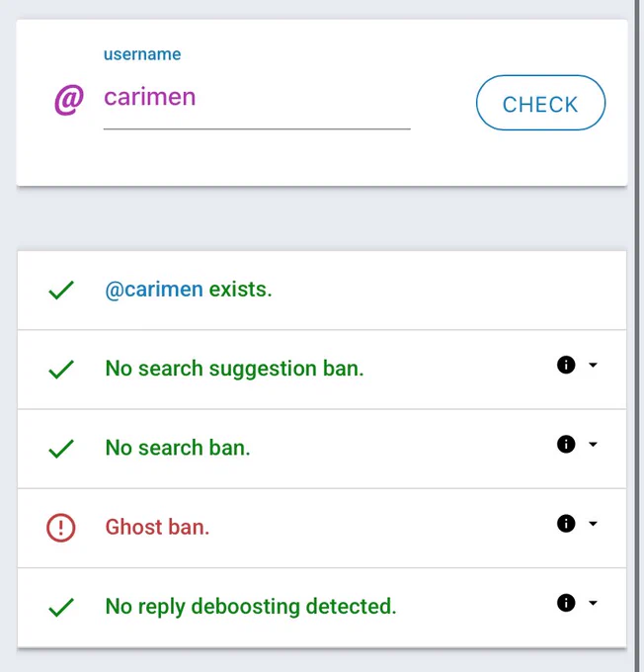Click the CHECK button
Viewport: 644px width, 672px height.
pos(540,103)
